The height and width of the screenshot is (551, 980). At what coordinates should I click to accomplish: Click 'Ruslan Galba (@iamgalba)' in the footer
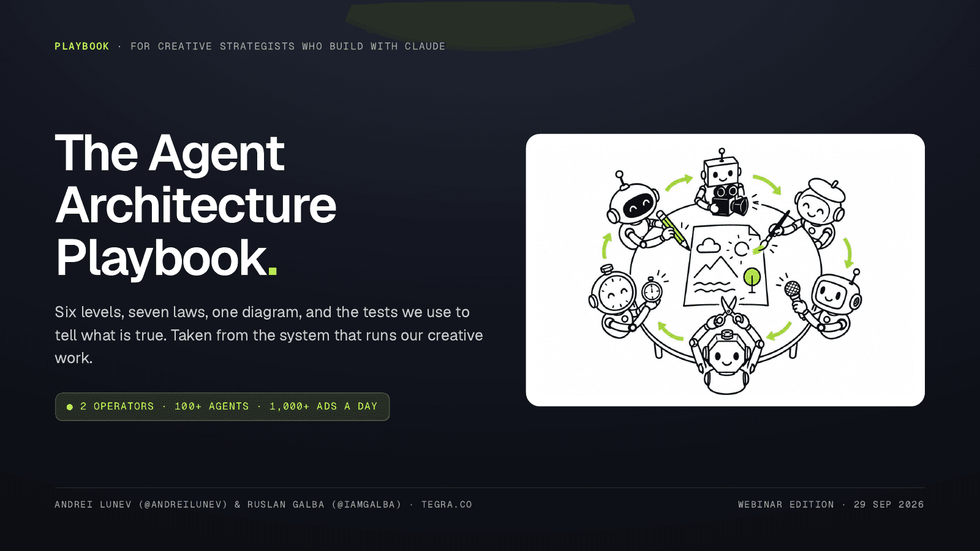click(x=325, y=504)
